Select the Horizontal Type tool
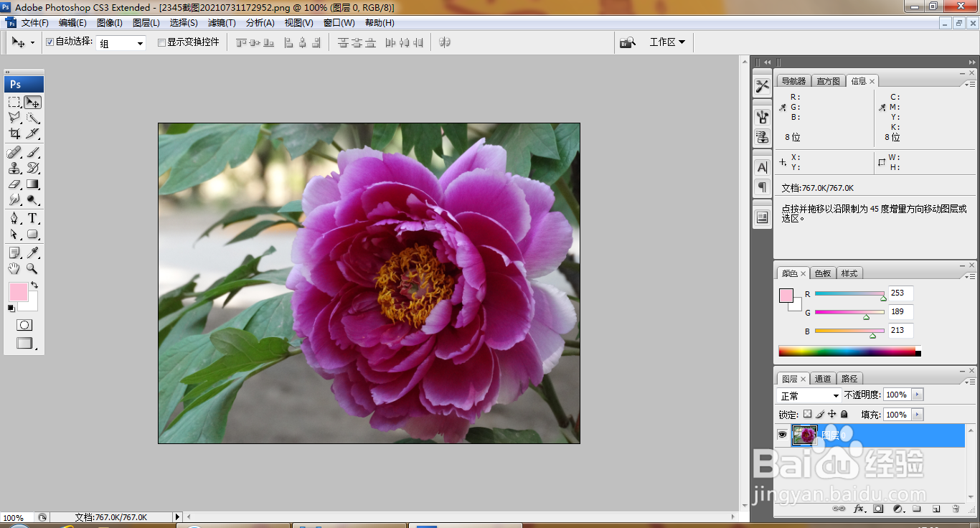The image size is (980, 528). (32, 219)
